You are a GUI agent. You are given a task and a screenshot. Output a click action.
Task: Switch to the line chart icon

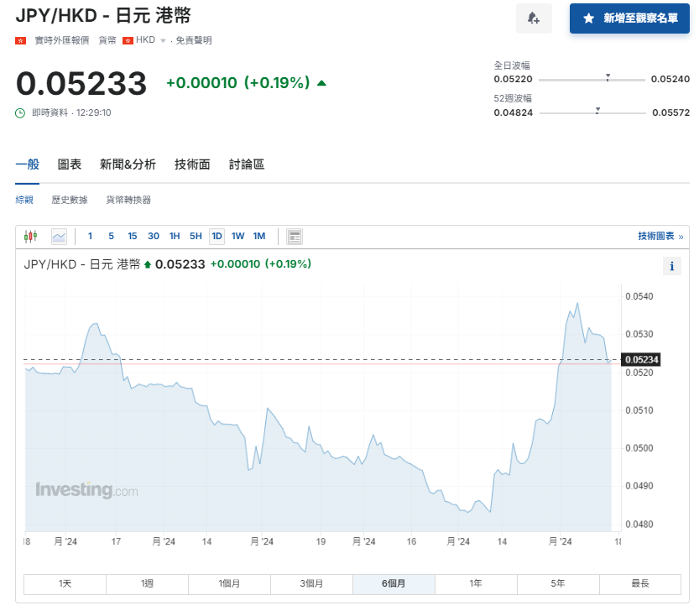point(57,236)
